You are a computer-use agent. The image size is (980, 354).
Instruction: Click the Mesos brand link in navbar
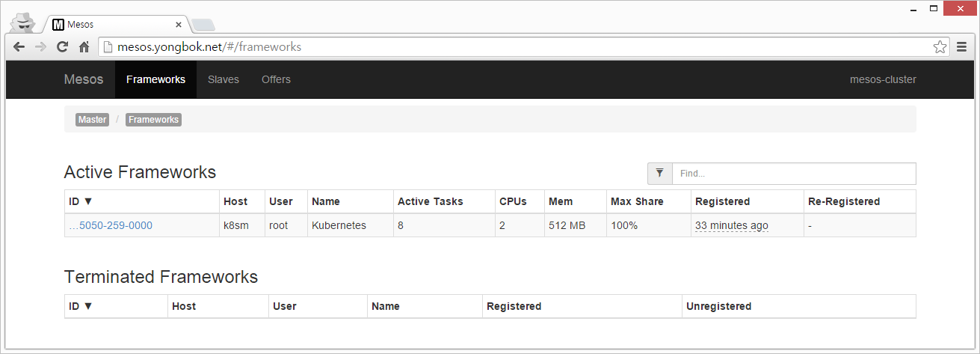(84, 79)
